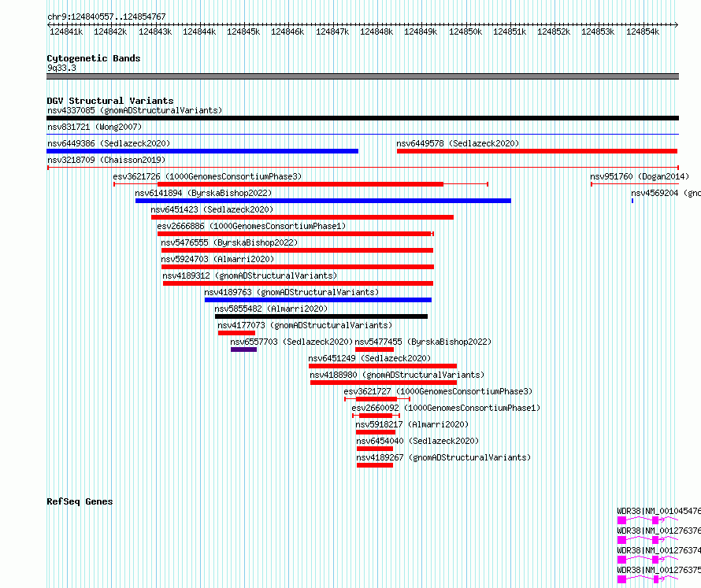The height and width of the screenshot is (588, 701).
Task: Click nsv4189312 gnomADStructuralVariants label
Action: pyautogui.click(x=250, y=276)
